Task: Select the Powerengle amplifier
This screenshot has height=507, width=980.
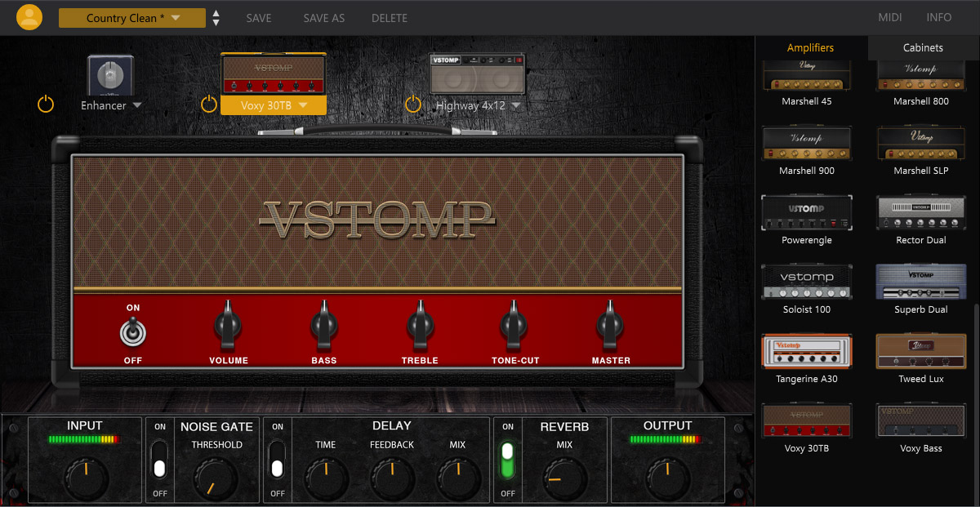Action: click(806, 212)
